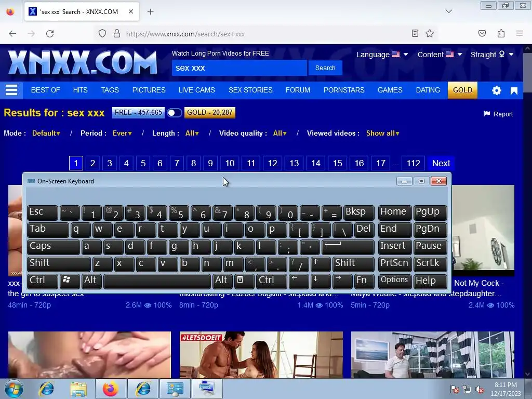The width and height of the screenshot is (532, 399).
Task: Close the 'sex xxx' Search tab
Action: 131,11
